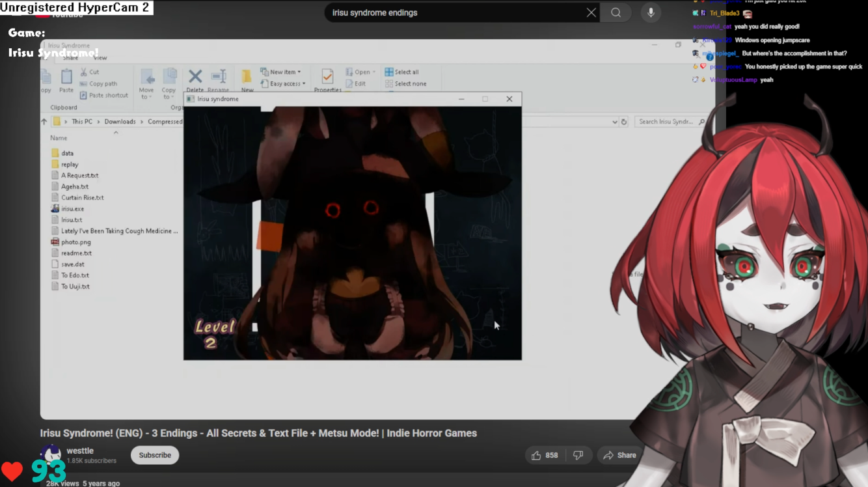Click the YouTube search magnifier button
The height and width of the screenshot is (487, 868).
pos(616,12)
